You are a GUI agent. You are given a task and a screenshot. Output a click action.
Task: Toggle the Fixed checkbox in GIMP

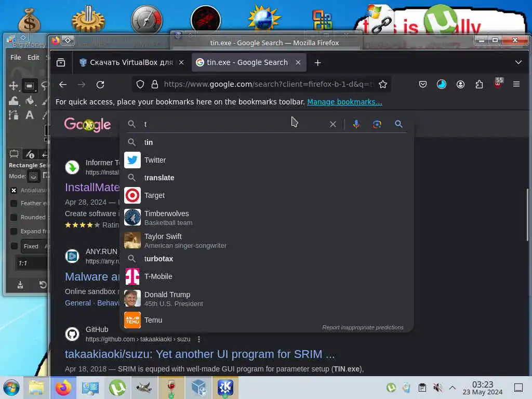coord(14,246)
